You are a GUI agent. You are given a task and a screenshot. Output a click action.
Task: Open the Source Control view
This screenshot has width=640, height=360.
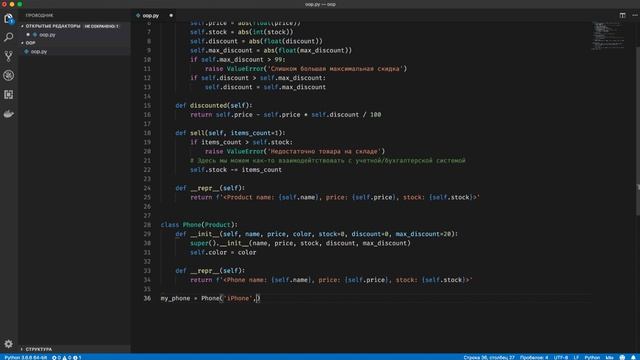[x=9, y=56]
